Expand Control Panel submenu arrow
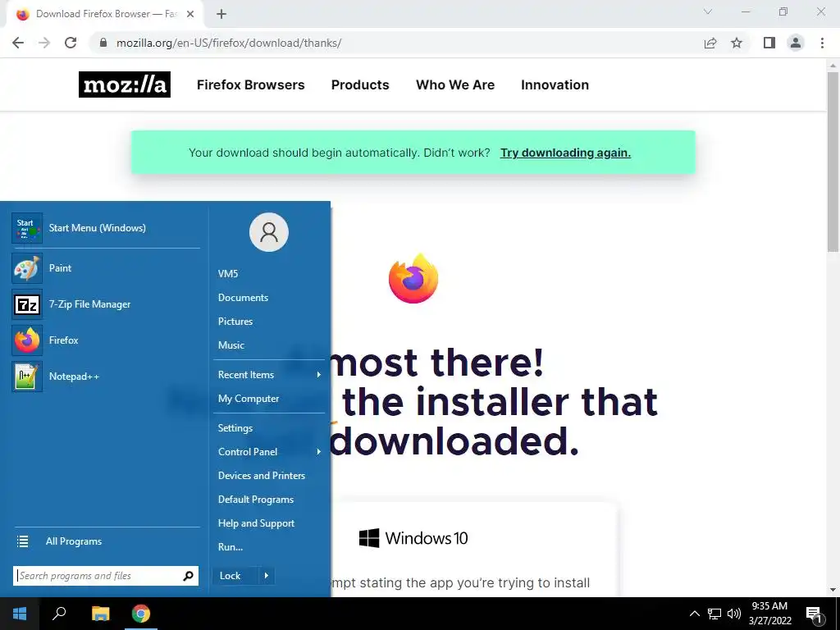 point(319,452)
